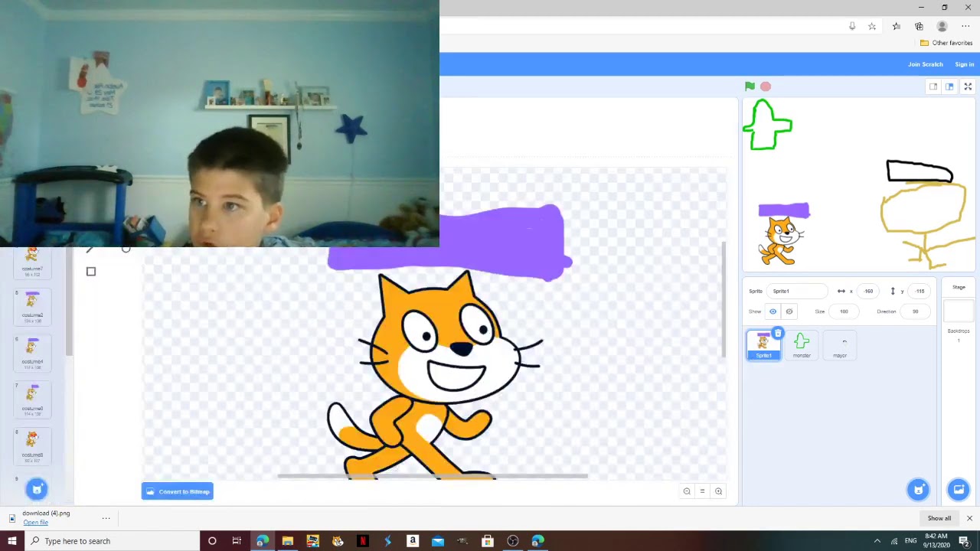Open download item options menu

coord(106,518)
